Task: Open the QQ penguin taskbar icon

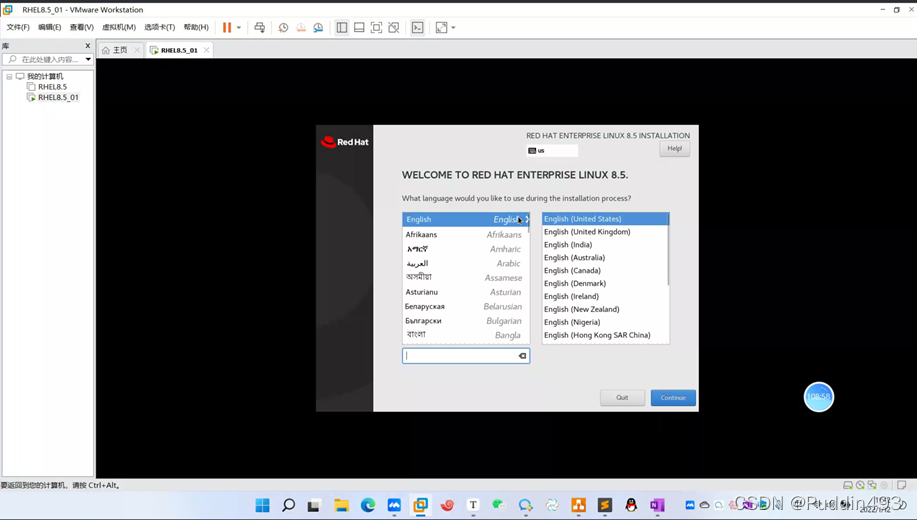Action: (631, 505)
